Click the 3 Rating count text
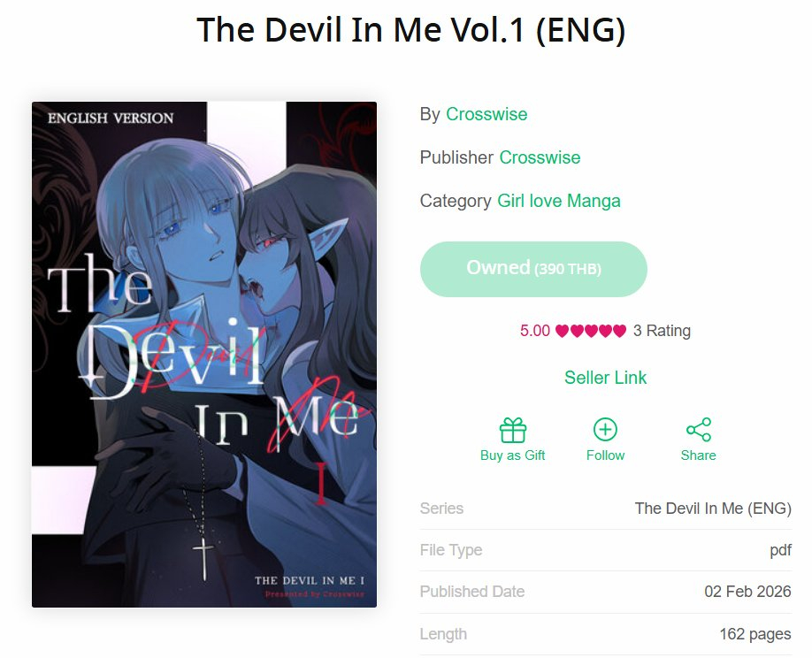The width and height of the screenshot is (812, 658). click(x=662, y=330)
